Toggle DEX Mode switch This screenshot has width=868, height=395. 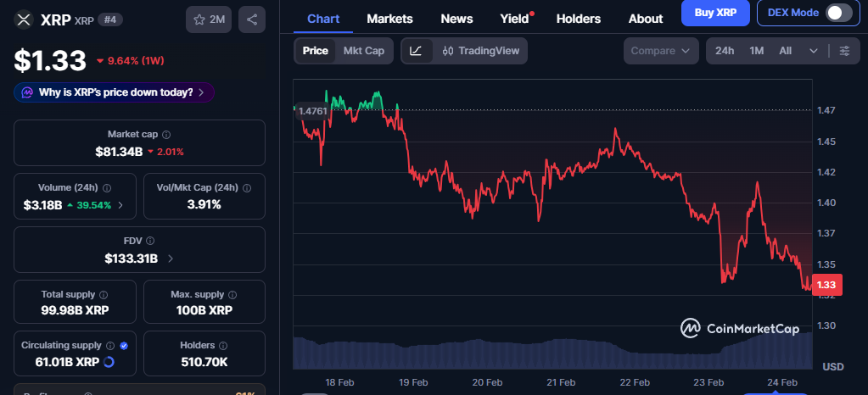click(x=838, y=13)
